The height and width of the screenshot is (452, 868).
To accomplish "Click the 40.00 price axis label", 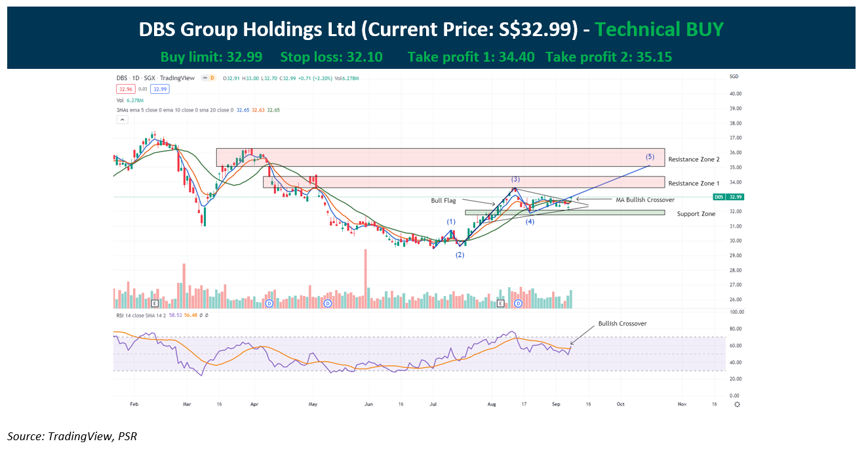I will (x=735, y=94).
